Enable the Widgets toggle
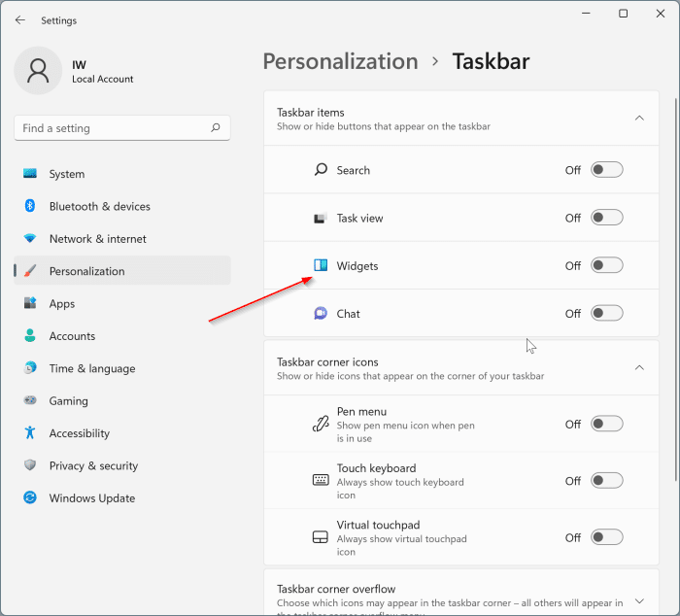Image resolution: width=680 pixels, height=616 pixels. coord(607,265)
